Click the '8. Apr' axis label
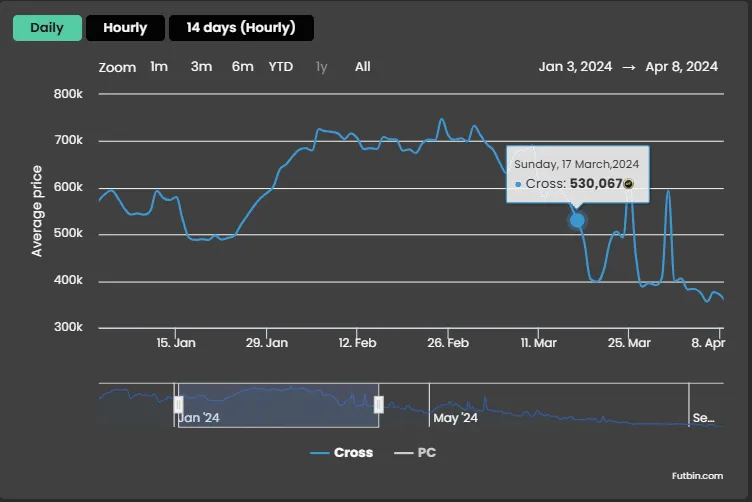Viewport: 752px width, 502px height. coord(708,343)
